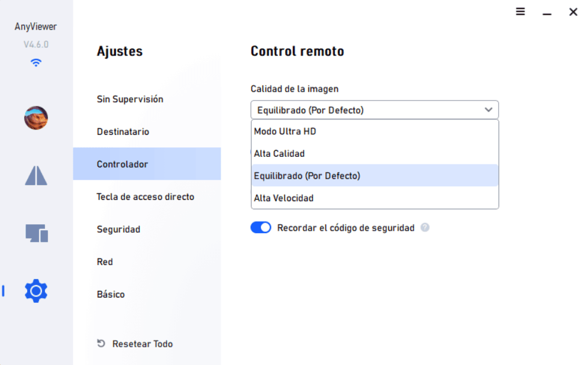588x365 pixels.
Task: Open the connect triangle icon in sidebar
Action: (x=36, y=175)
